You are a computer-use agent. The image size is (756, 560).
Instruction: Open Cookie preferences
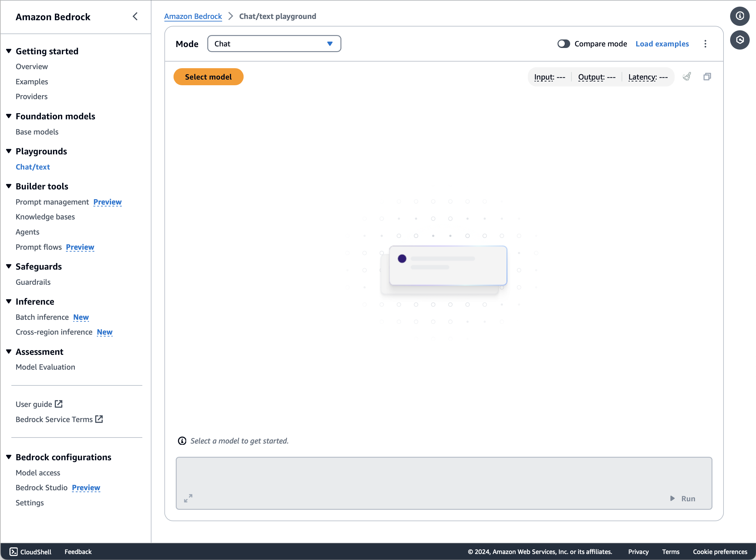(720, 551)
